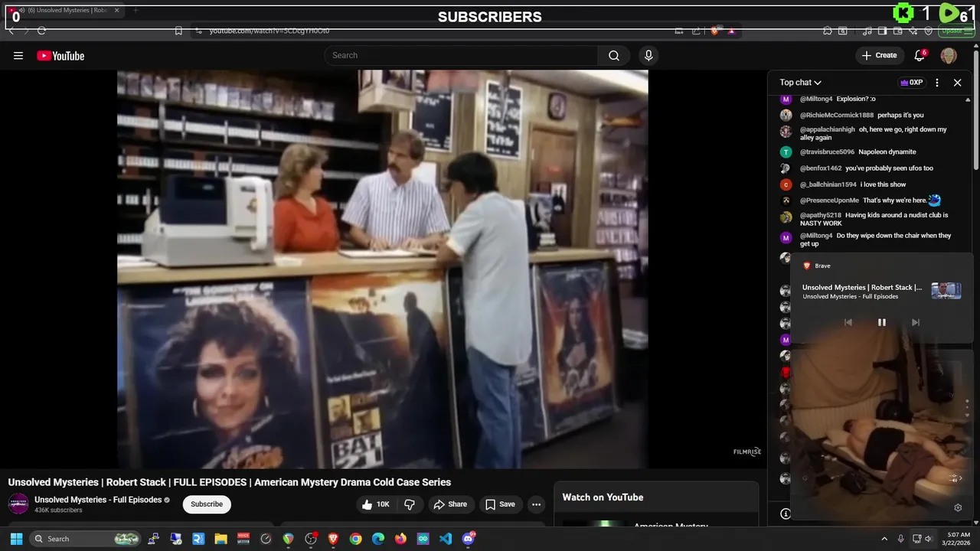This screenshot has height=551, width=980.
Task: Open Brave browser in the taskbar
Action: (333, 539)
